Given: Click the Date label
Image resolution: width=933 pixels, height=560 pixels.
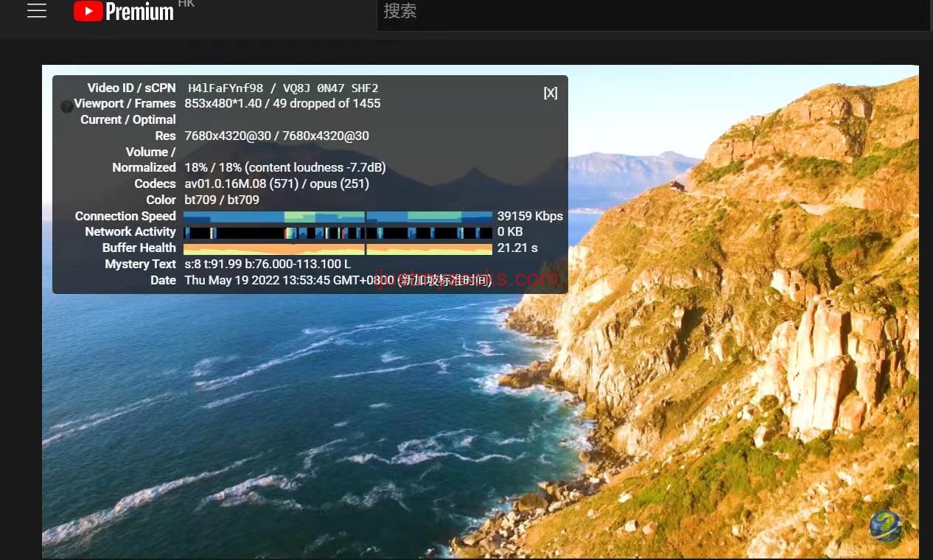Looking at the screenshot, I should coord(163,281).
